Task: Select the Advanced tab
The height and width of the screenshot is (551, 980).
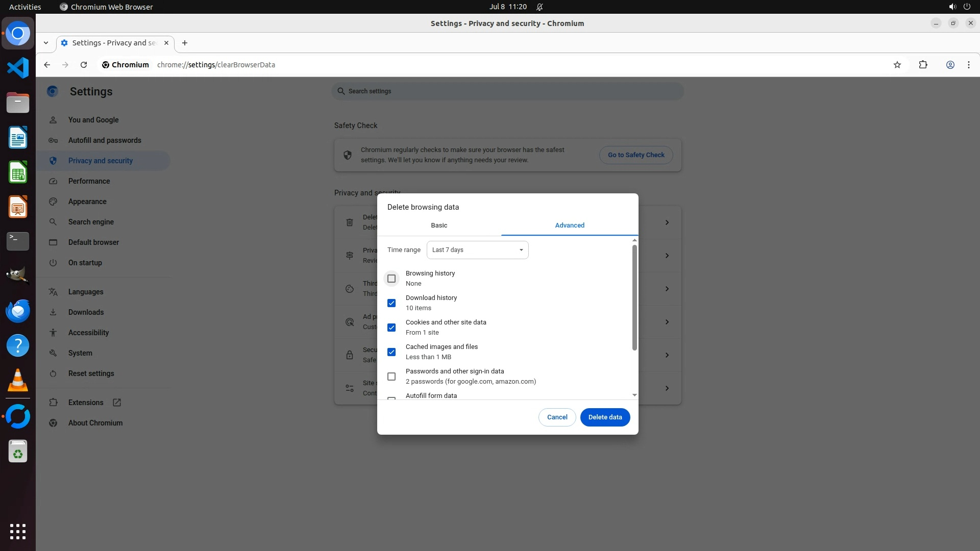Action: tap(570, 226)
